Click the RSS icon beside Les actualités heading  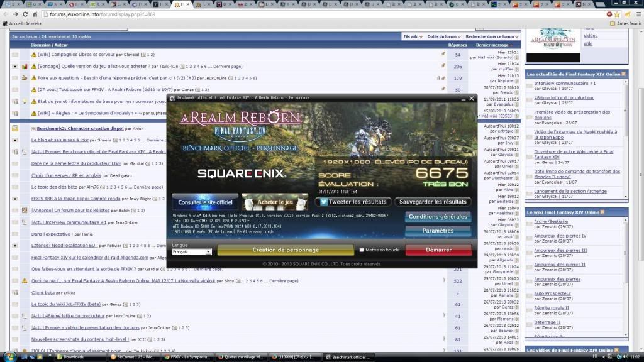pyautogui.click(x=623, y=74)
